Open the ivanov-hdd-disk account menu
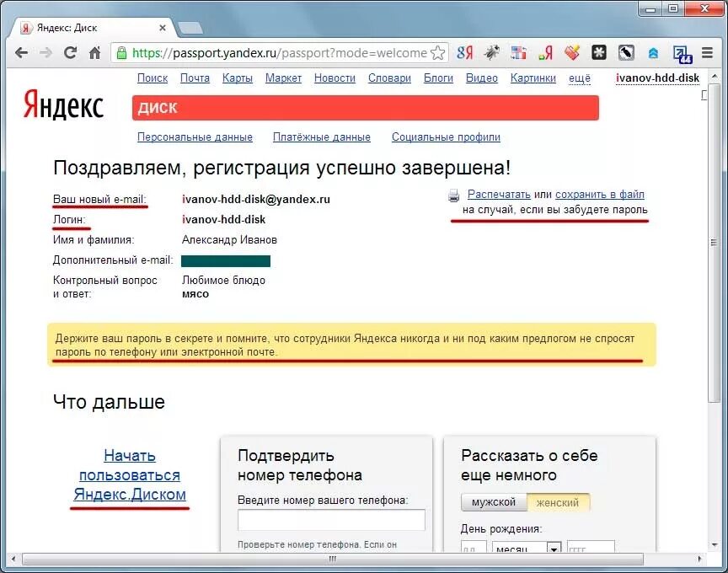The height and width of the screenshot is (573, 728). [657, 78]
